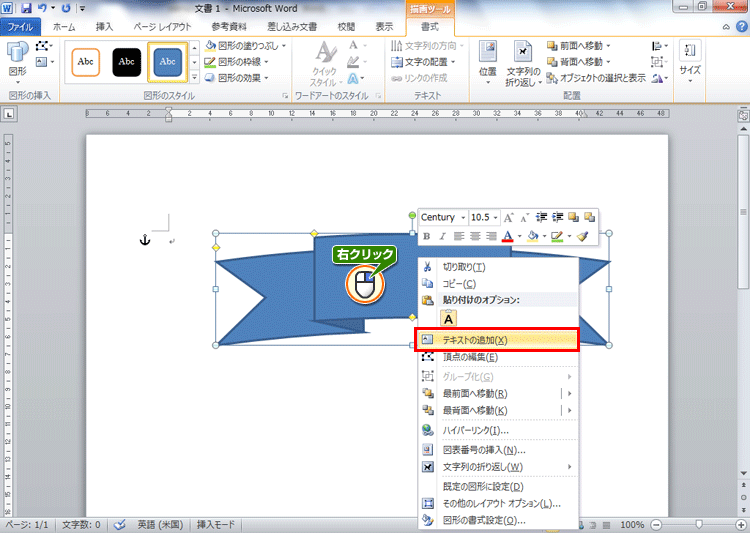The height and width of the screenshot is (533, 750).
Task: Click the send backward icon in mini toolbar
Action: point(590,217)
